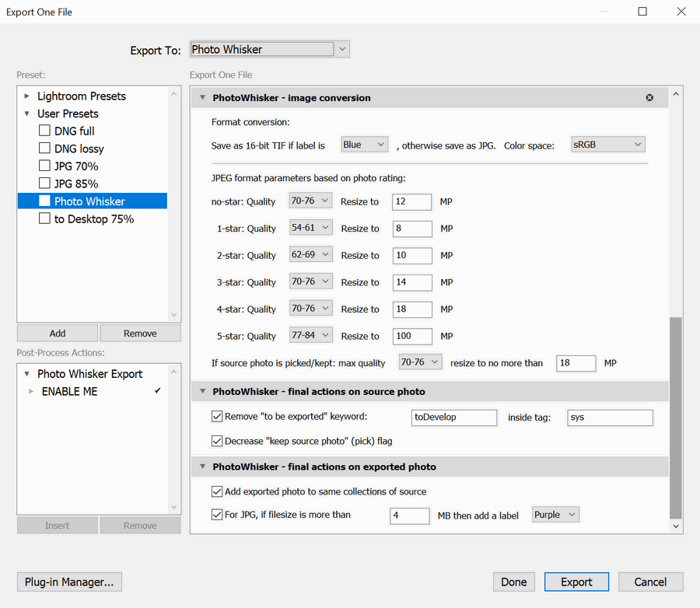
Task: Click the Remove preset button
Action: click(x=140, y=333)
